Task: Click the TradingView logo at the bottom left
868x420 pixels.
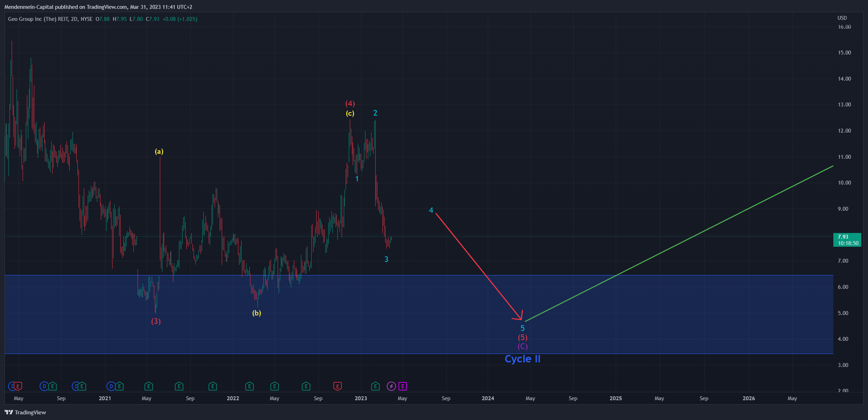Action: click(25, 412)
